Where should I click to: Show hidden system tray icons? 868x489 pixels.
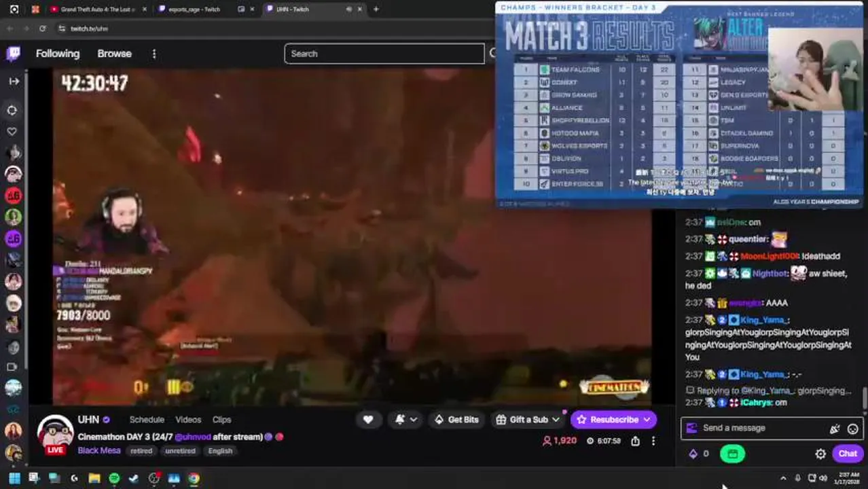783,478
